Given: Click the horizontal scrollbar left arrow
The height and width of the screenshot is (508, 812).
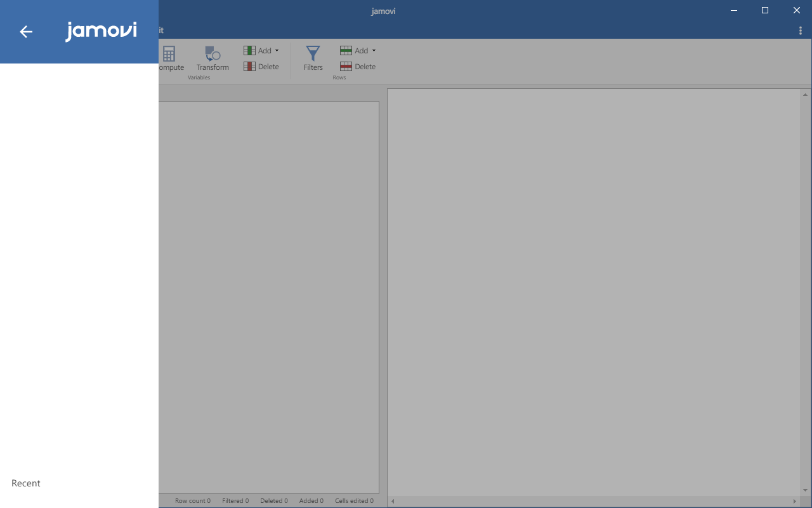Looking at the screenshot, I should click(x=392, y=501).
